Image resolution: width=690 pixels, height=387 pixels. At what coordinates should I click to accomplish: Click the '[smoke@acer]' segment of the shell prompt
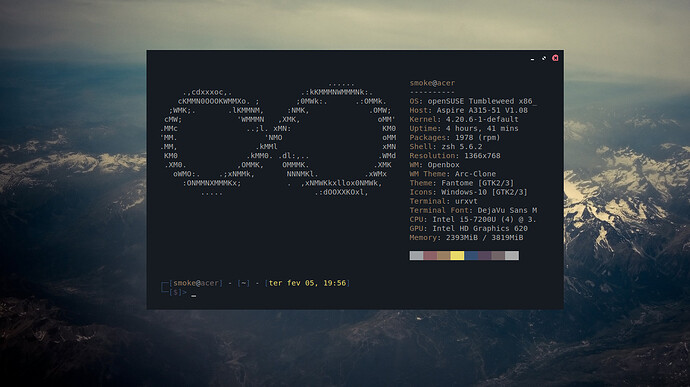pos(196,283)
